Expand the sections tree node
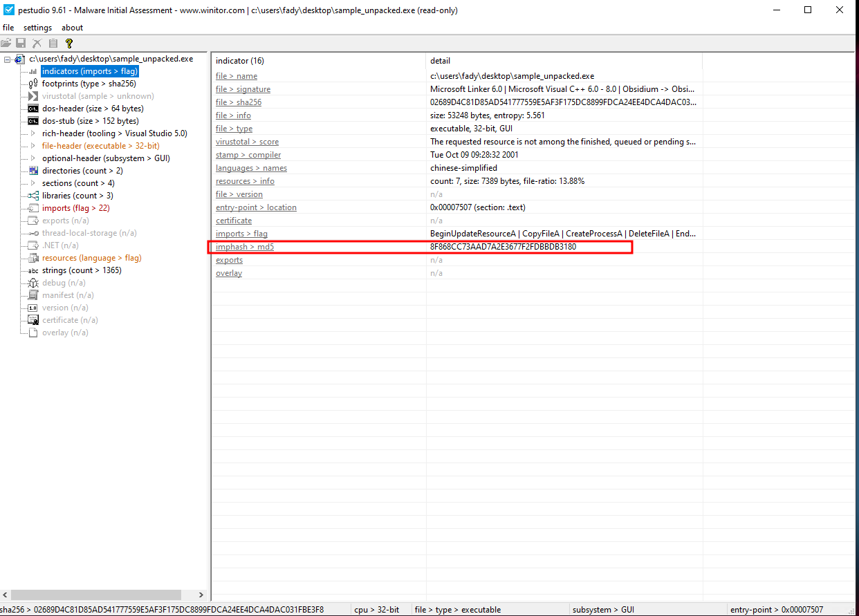Viewport: 859px width, 616px height. point(33,183)
